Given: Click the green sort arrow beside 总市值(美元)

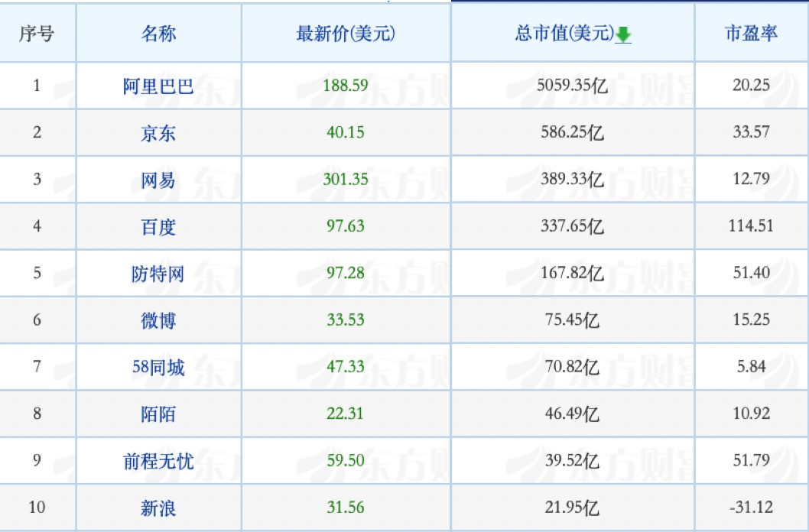Looking at the screenshot, I should click(x=623, y=34).
